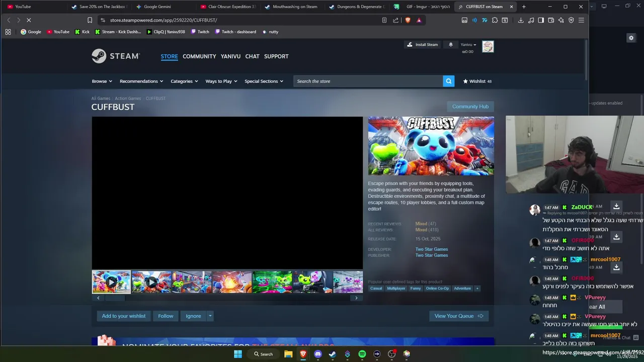
Task: Switch to the Google Gemini tab
Action: 161,7
